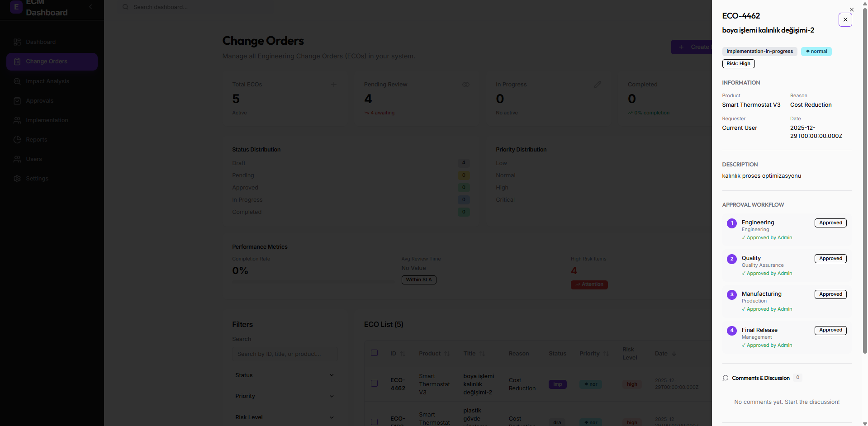Click the pencil icon on In Progress card
Viewport: 868px width, 426px height.
(598, 85)
